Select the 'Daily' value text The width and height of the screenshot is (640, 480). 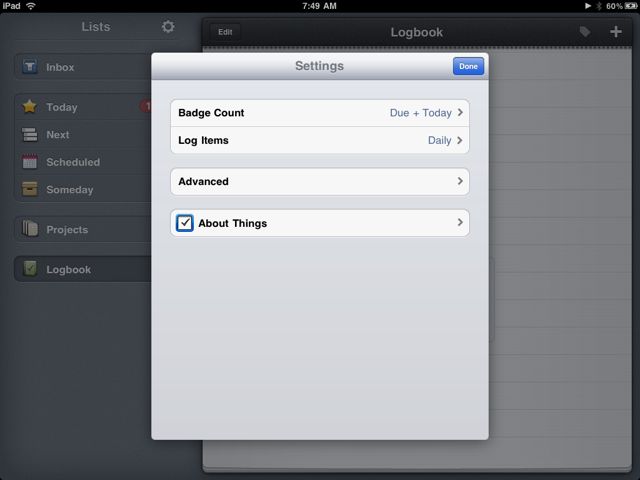[439, 140]
